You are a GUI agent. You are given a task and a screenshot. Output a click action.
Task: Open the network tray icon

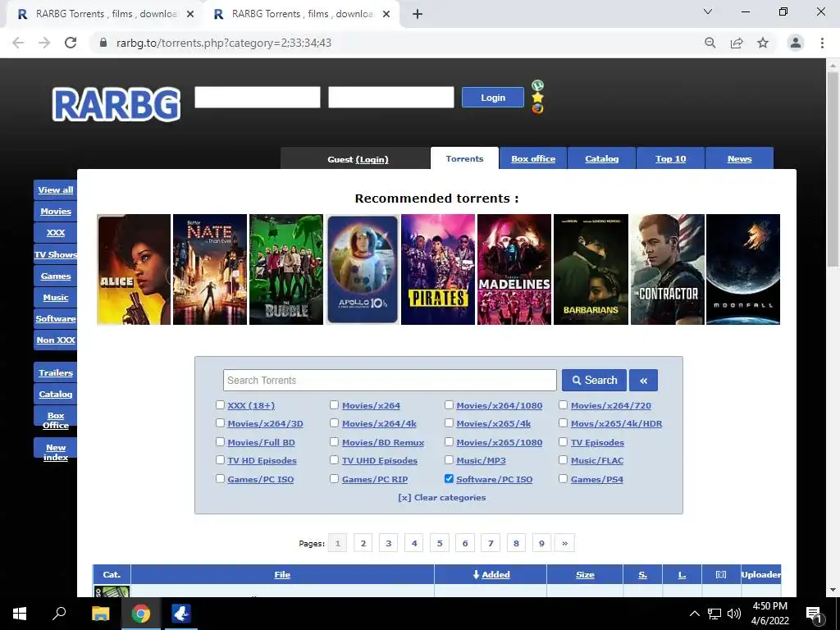[x=714, y=614]
